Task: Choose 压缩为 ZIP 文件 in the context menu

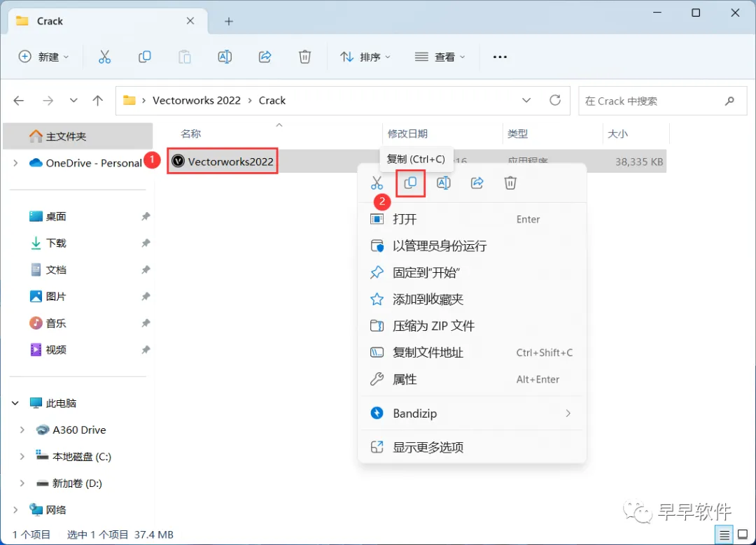Action: point(472,326)
